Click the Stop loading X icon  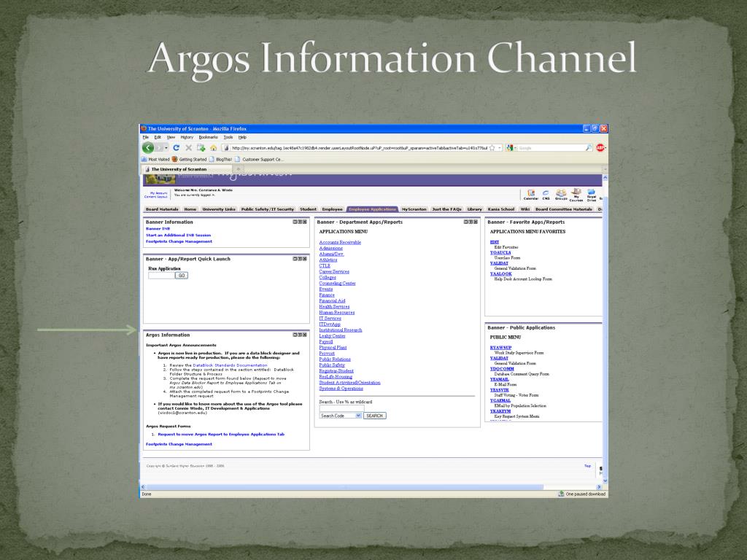click(188, 148)
